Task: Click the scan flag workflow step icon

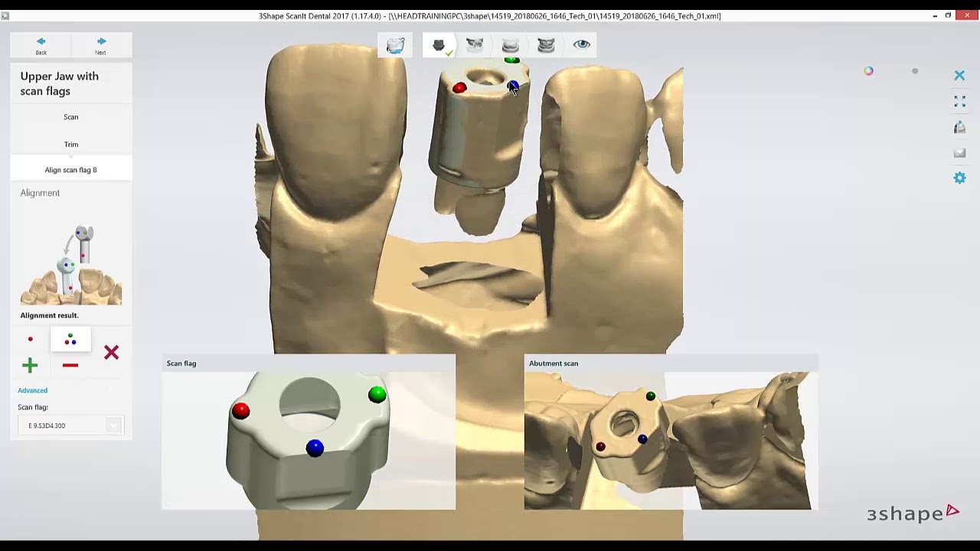Action: (x=439, y=45)
